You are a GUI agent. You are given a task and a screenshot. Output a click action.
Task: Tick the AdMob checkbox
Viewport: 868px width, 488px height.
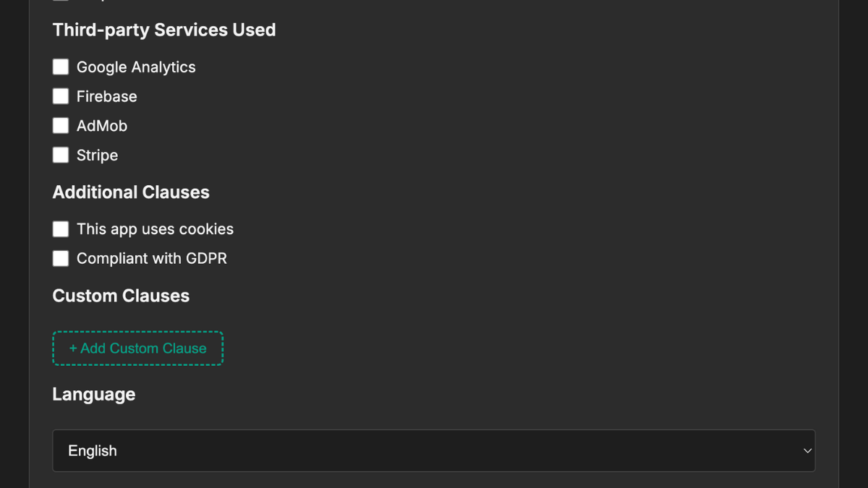coord(61,126)
